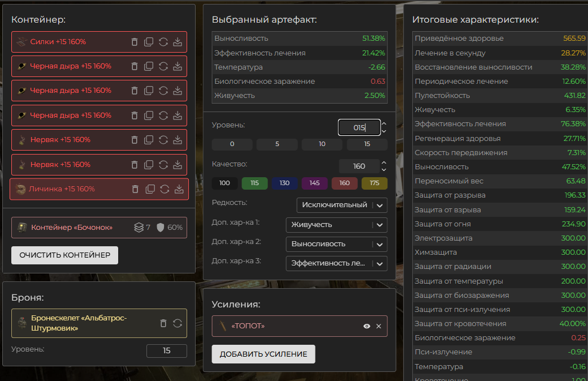Click the ДОБАВИТЬ УСИЛЕНИЕ button
This screenshot has height=381, width=588.
[x=263, y=354]
